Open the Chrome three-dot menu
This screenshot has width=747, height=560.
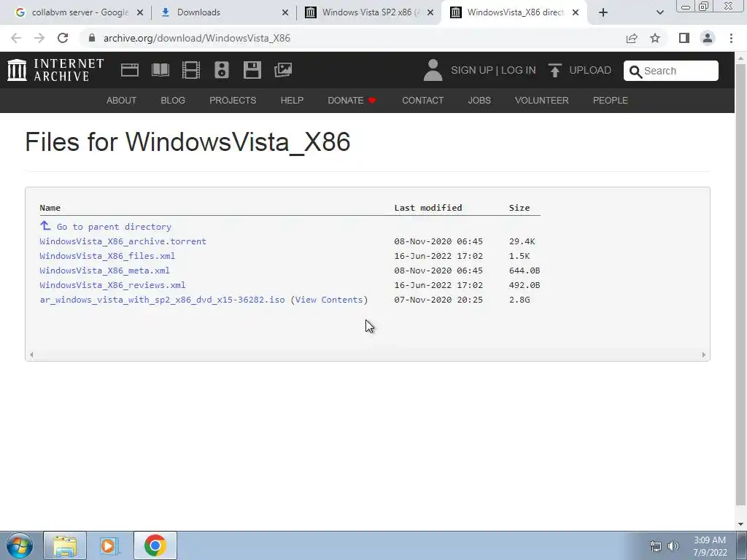(x=731, y=38)
